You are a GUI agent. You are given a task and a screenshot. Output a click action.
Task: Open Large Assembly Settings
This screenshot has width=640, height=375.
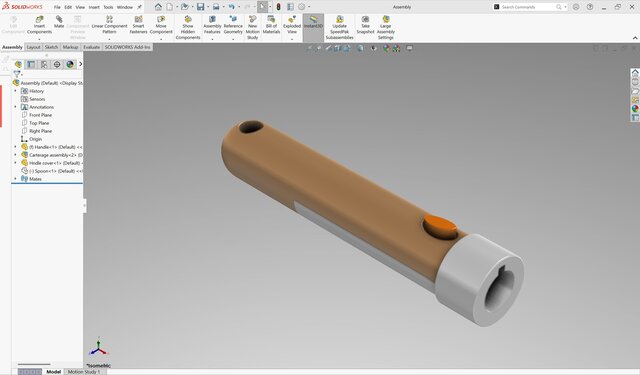click(386, 27)
